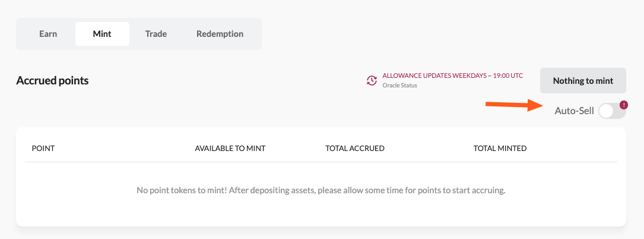The width and height of the screenshot is (644, 239).
Task: Click the POINT column header
Action: (x=43, y=148)
